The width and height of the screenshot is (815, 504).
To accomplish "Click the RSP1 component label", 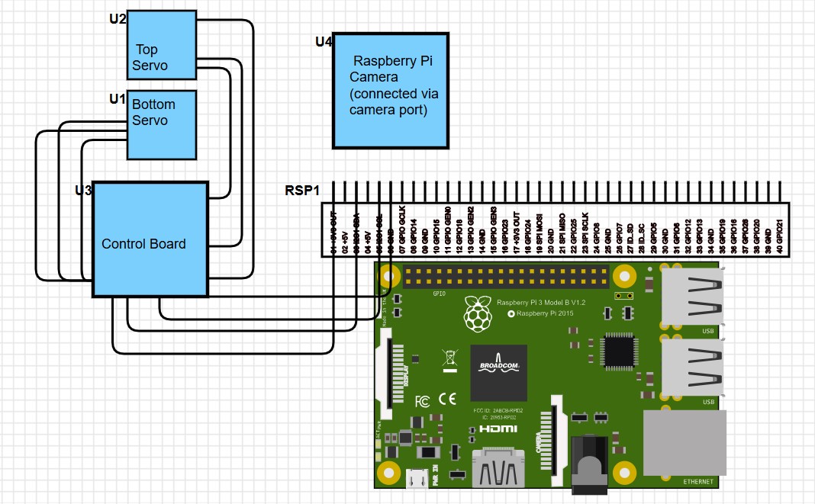I will coord(302,191).
